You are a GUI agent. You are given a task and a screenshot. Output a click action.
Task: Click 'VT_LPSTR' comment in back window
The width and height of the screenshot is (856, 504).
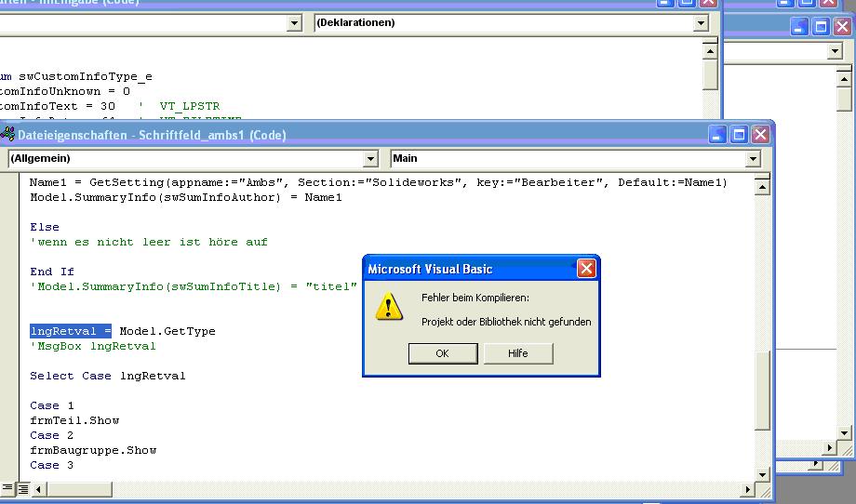(x=190, y=106)
